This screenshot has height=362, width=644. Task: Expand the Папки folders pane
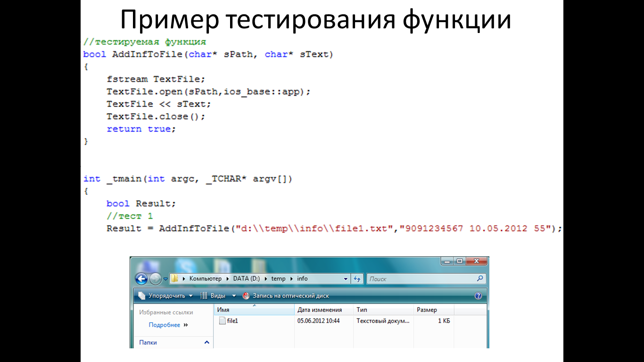(206, 343)
